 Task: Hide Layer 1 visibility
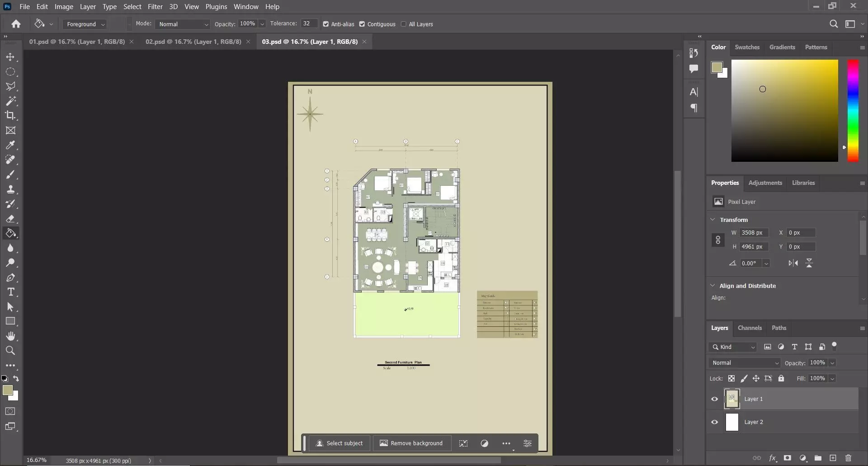714,399
